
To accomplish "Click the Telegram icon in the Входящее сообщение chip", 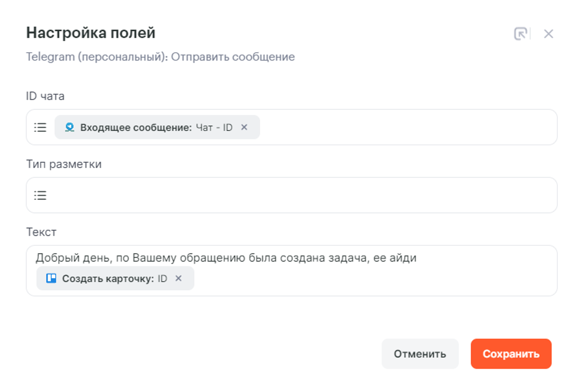I will (x=69, y=127).
